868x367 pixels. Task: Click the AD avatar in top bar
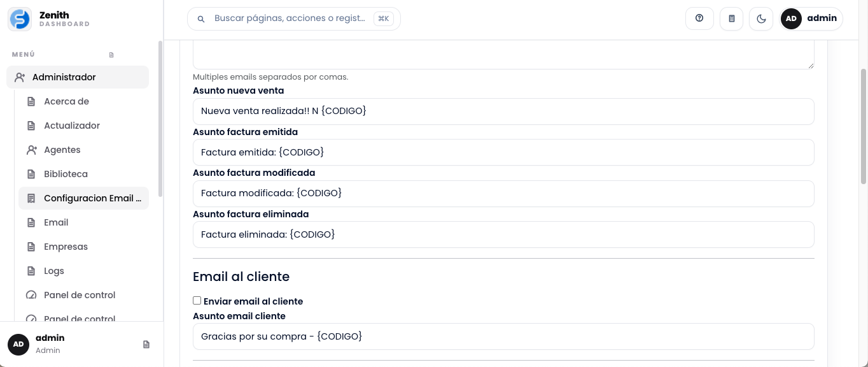pos(791,18)
